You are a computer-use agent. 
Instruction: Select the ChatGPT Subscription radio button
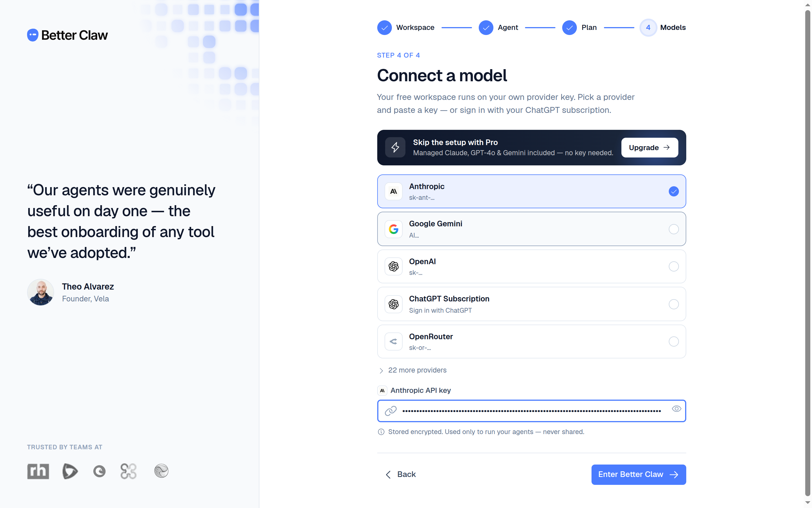point(673,304)
